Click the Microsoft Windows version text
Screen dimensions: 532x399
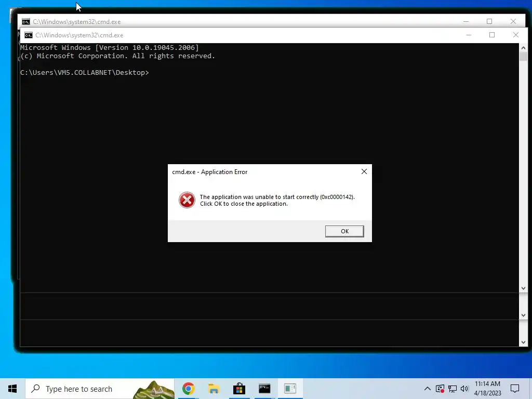tap(109, 47)
